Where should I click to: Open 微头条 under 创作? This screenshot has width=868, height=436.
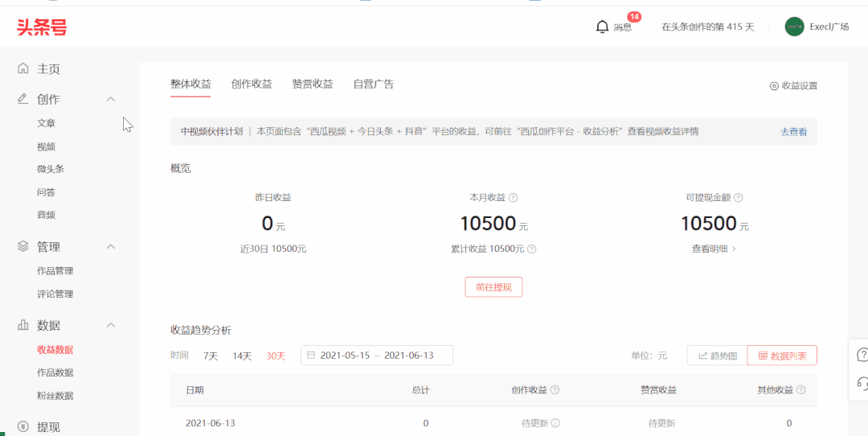pyautogui.click(x=51, y=169)
